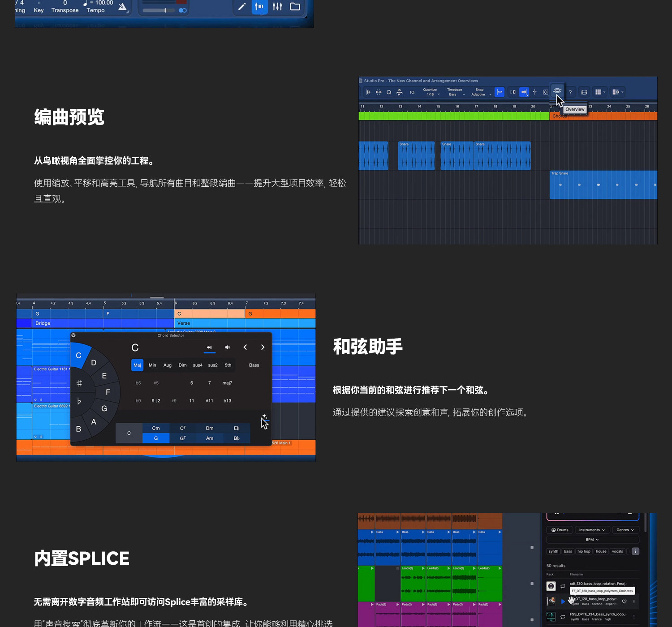Click the help question mark icon

coord(570,92)
